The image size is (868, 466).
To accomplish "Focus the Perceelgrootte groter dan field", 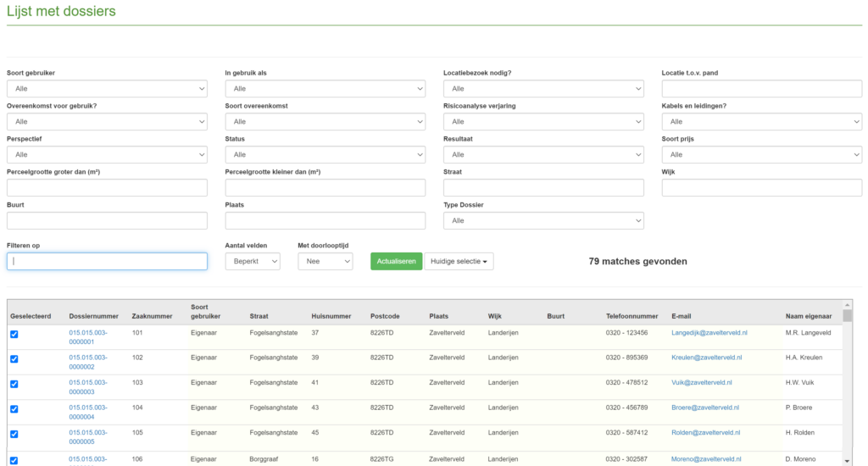I will 107,187.
